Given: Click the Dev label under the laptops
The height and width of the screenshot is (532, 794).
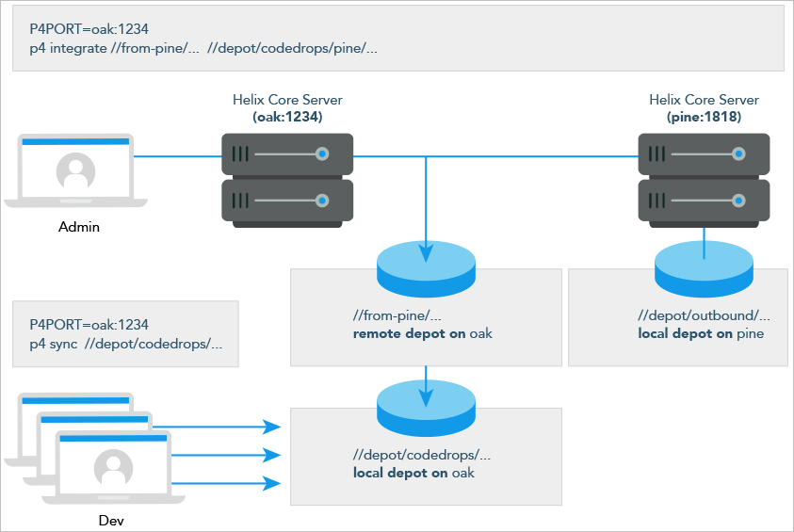Looking at the screenshot, I should 112,520.
